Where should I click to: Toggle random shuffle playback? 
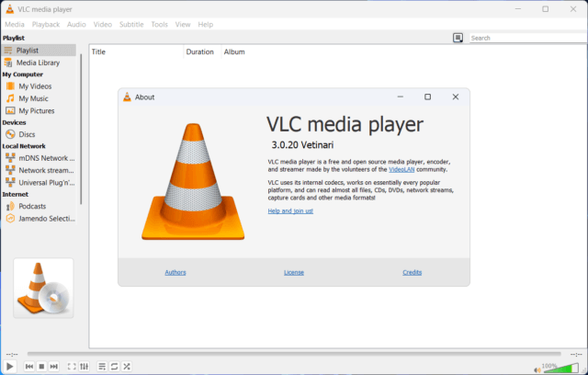[127, 367]
